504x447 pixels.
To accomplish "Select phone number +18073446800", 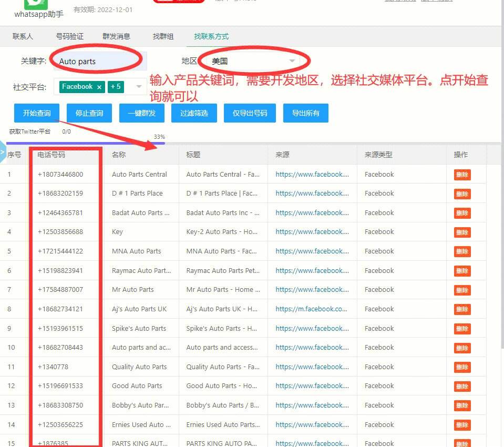I will pos(60,174).
